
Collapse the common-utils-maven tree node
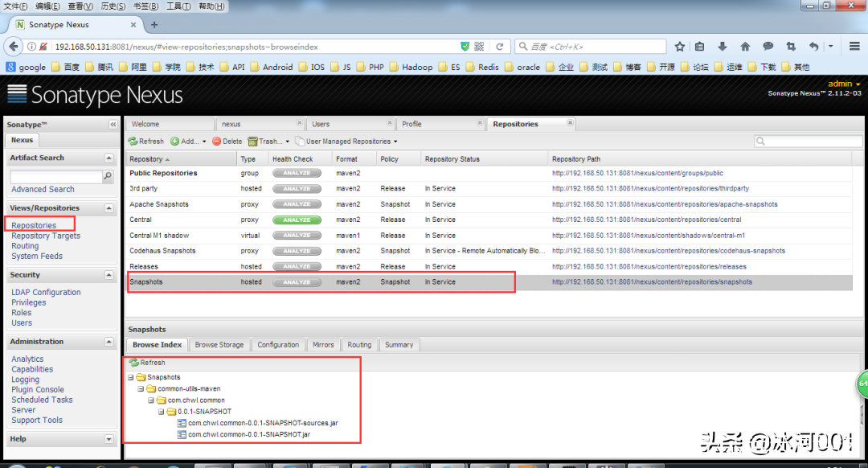[x=141, y=389]
